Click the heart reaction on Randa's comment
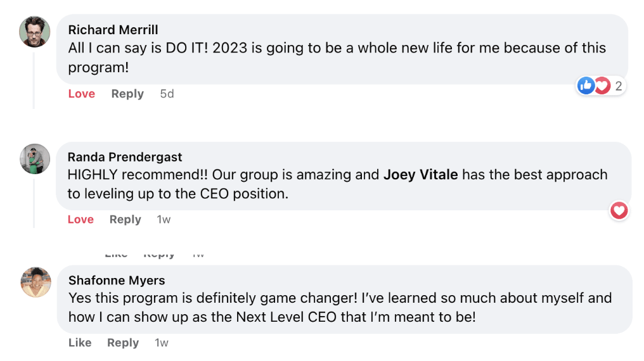 [x=619, y=211]
